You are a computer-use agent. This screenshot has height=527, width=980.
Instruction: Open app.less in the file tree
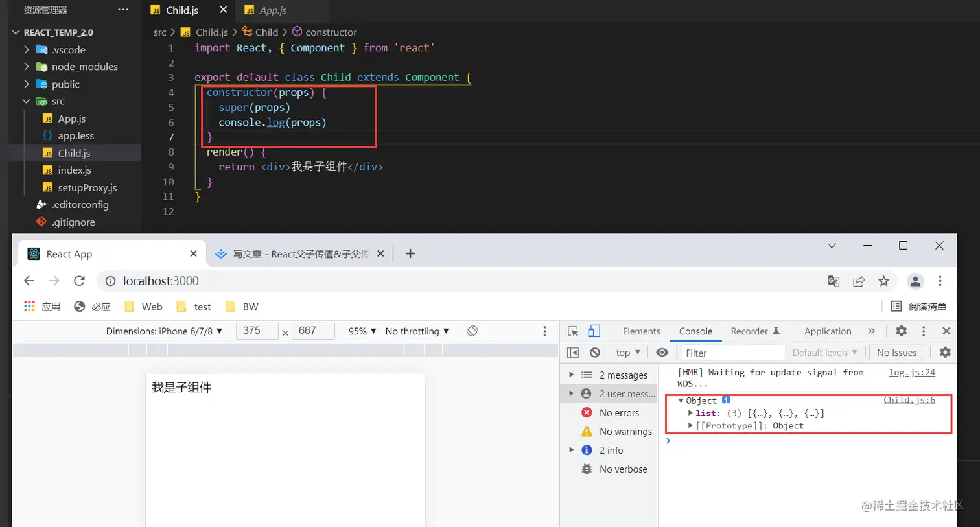click(75, 135)
